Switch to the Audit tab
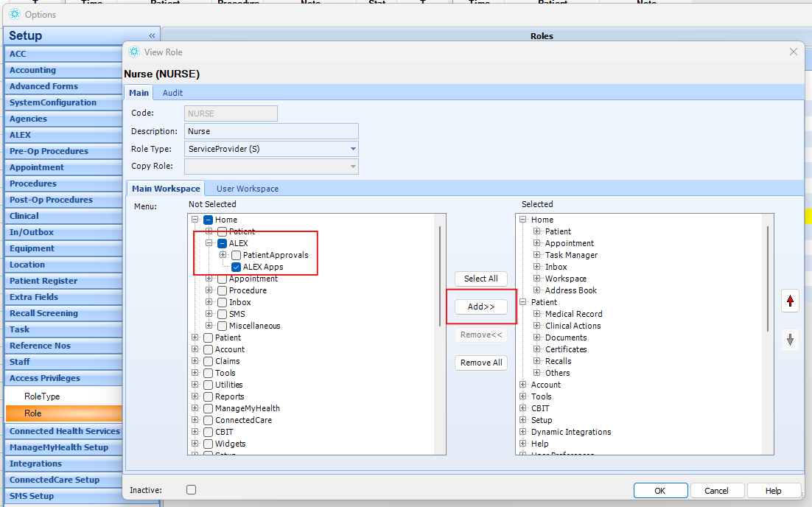Screen dimensions: 812x507 172,93
